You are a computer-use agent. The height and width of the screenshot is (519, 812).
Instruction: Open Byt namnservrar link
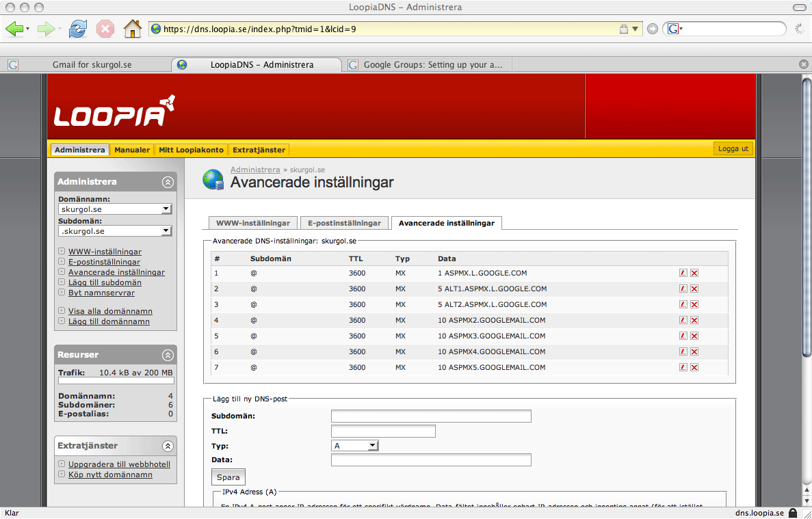click(101, 293)
